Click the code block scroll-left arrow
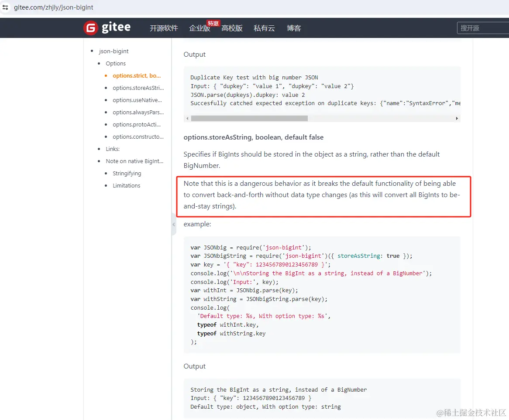The height and width of the screenshot is (420, 509). (187, 118)
